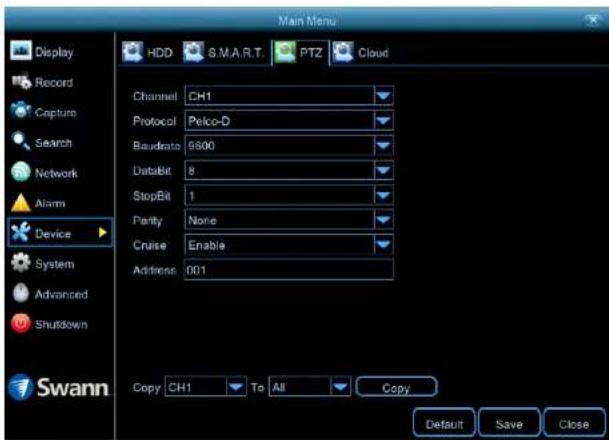Click the StopBit value 1
The image size is (609, 440).
(191, 196)
